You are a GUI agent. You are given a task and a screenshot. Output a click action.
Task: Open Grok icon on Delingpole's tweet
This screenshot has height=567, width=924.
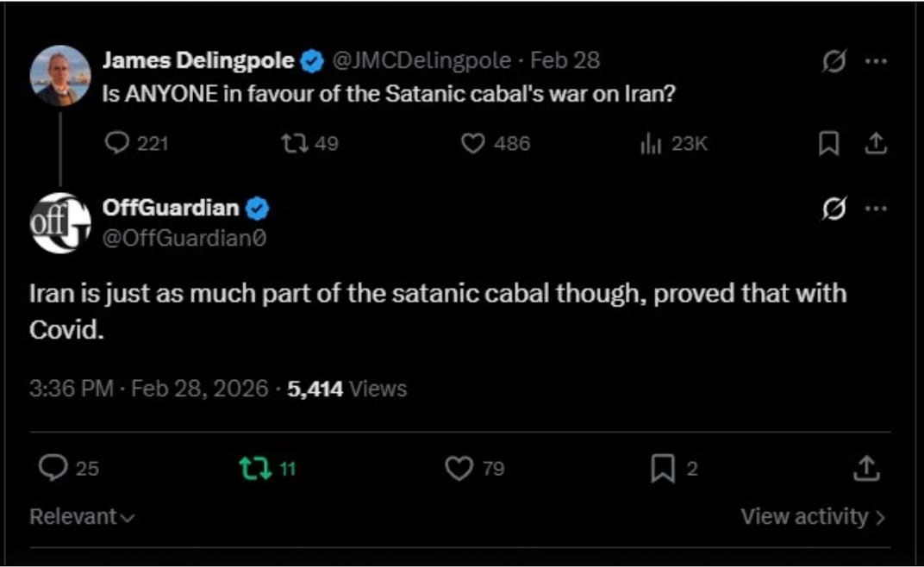[x=833, y=62]
